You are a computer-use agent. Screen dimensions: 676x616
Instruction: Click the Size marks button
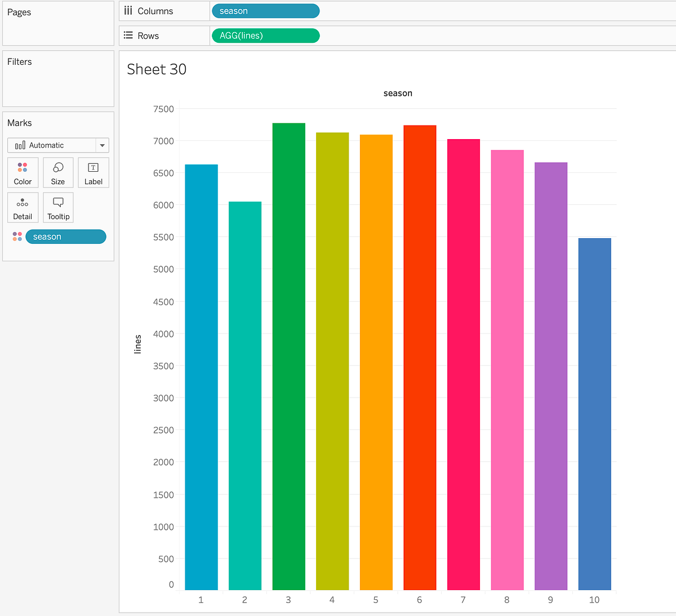pos(58,172)
